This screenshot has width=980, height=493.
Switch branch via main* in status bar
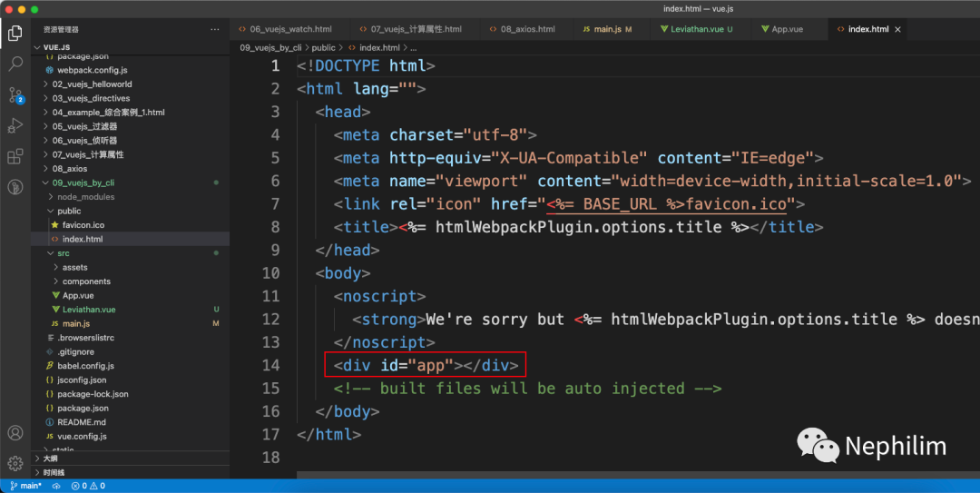coord(26,486)
